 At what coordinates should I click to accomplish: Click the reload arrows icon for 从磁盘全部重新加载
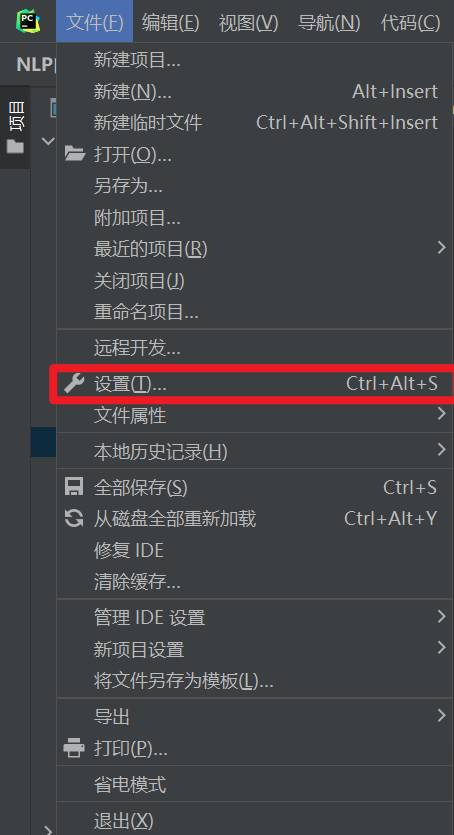pos(74,518)
